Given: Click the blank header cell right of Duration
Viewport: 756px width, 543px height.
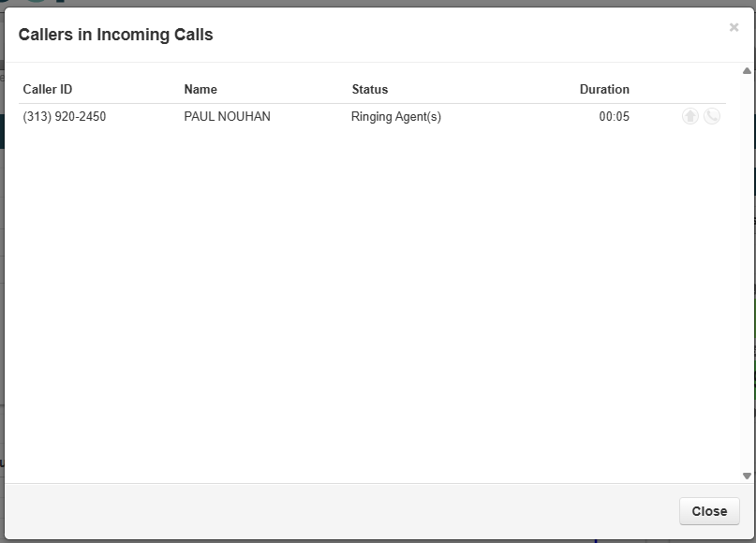Looking at the screenshot, I should click(679, 90).
